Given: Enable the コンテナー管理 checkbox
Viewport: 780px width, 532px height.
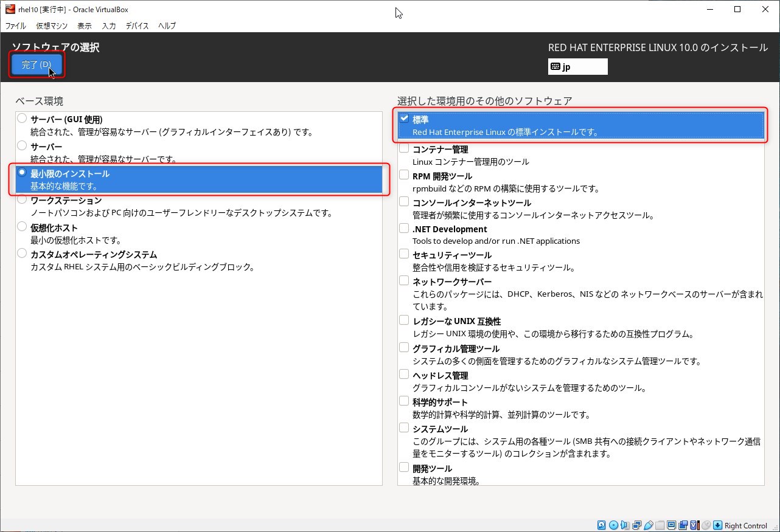Looking at the screenshot, I should click(x=404, y=148).
